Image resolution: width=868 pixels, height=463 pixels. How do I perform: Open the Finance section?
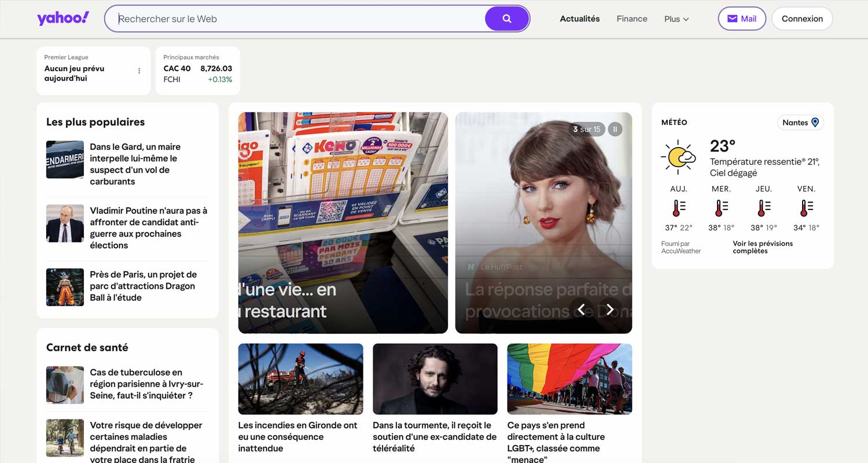(632, 19)
